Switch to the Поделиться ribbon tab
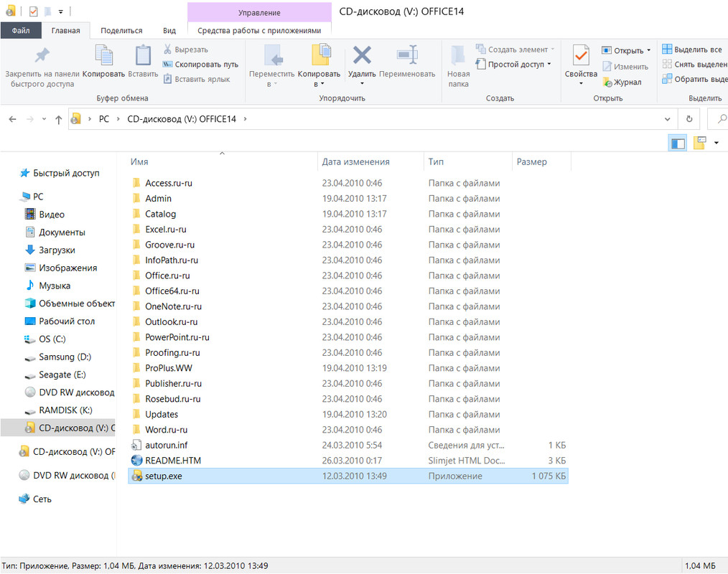Screen dimensions: 728x574 [x=121, y=31]
